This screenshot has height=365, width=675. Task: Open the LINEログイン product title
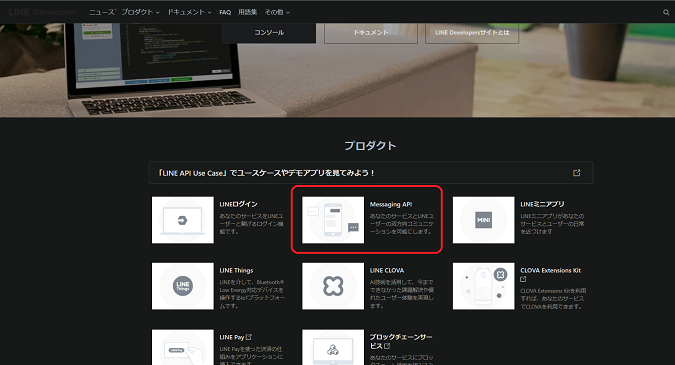(238, 204)
